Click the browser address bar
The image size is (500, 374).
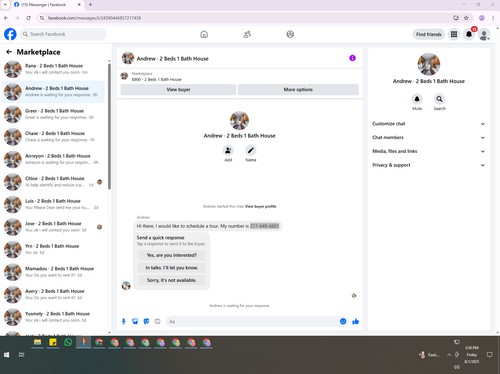(247, 18)
